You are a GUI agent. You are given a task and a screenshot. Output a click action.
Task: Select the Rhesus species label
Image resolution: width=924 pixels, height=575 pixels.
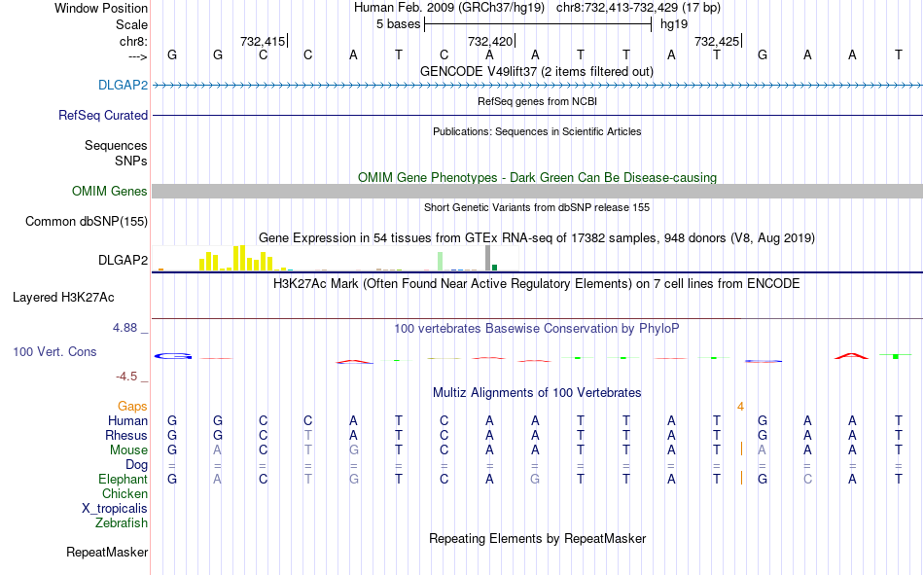(125, 435)
